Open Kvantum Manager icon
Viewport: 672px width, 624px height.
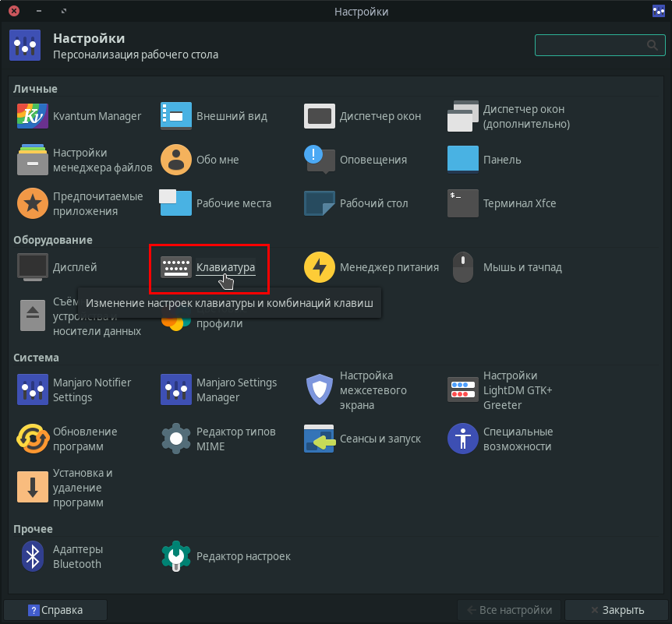pyautogui.click(x=33, y=116)
